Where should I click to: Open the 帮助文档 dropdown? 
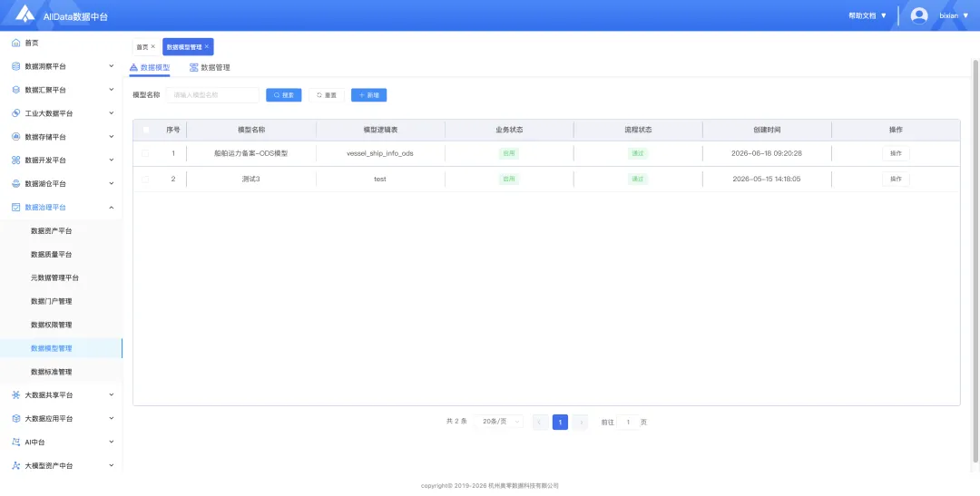[867, 15]
